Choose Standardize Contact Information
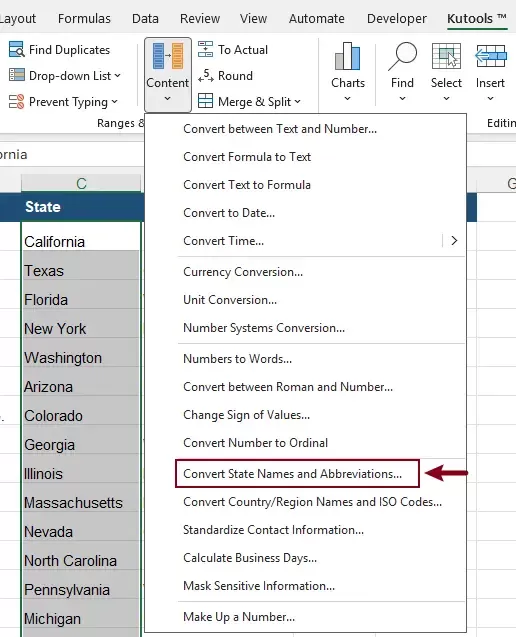Screen dimensions: 516x637 [x=306, y=530]
